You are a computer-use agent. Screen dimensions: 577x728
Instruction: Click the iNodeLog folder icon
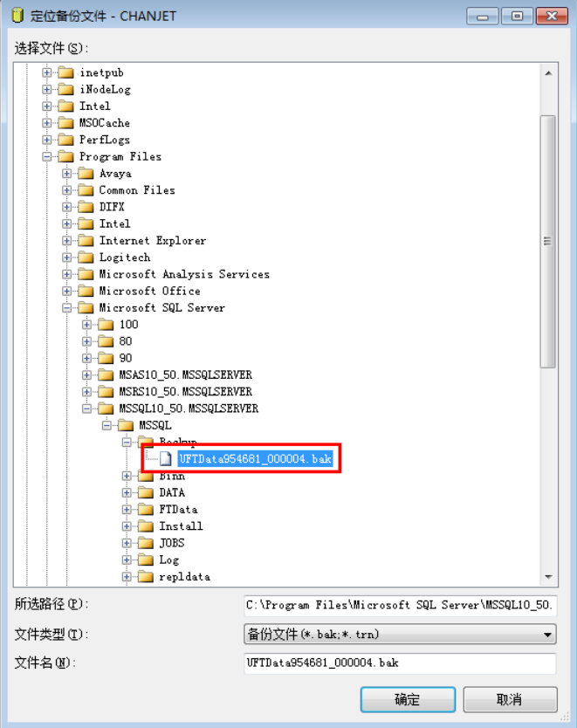pyautogui.click(x=66, y=89)
